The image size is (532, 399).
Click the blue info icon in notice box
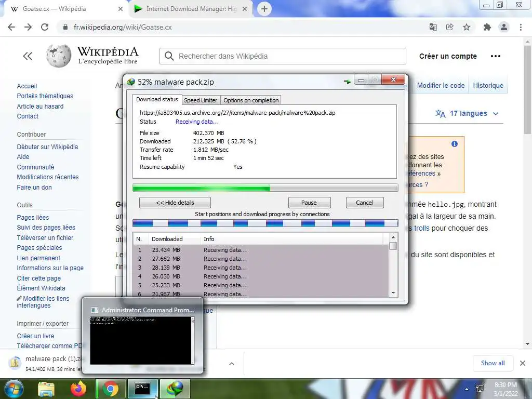[454, 144]
